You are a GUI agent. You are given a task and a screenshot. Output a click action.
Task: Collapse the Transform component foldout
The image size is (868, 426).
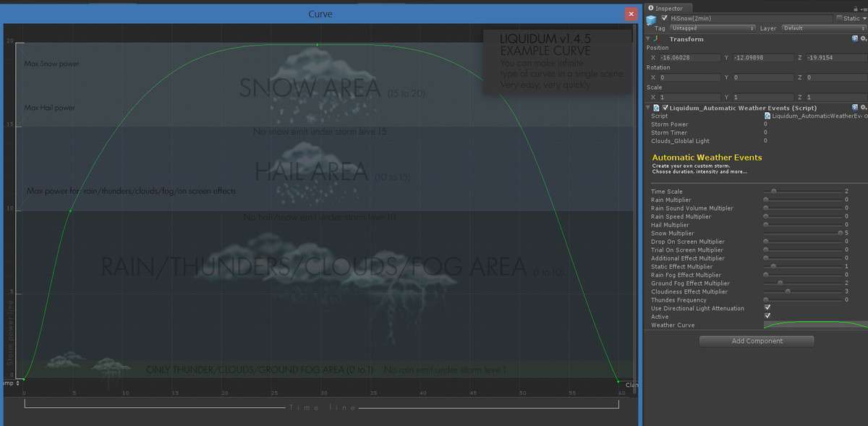point(648,39)
